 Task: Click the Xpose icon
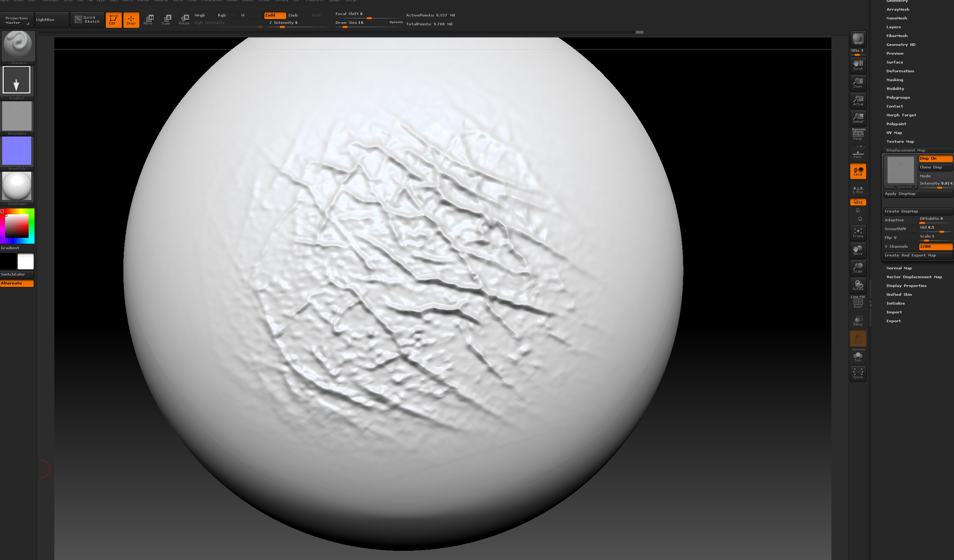click(857, 374)
